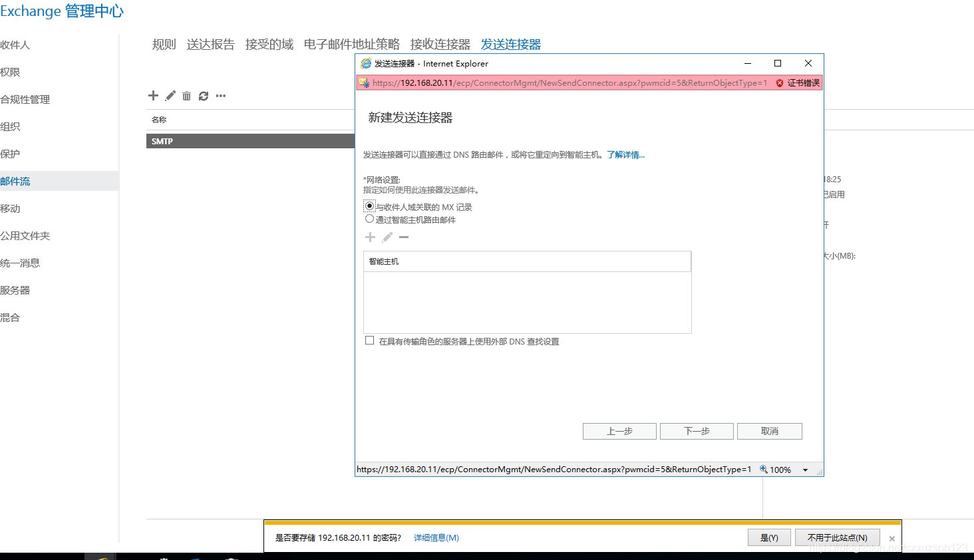The height and width of the screenshot is (560, 974).
Task: Click the 取消 cancel button
Action: [x=770, y=431]
